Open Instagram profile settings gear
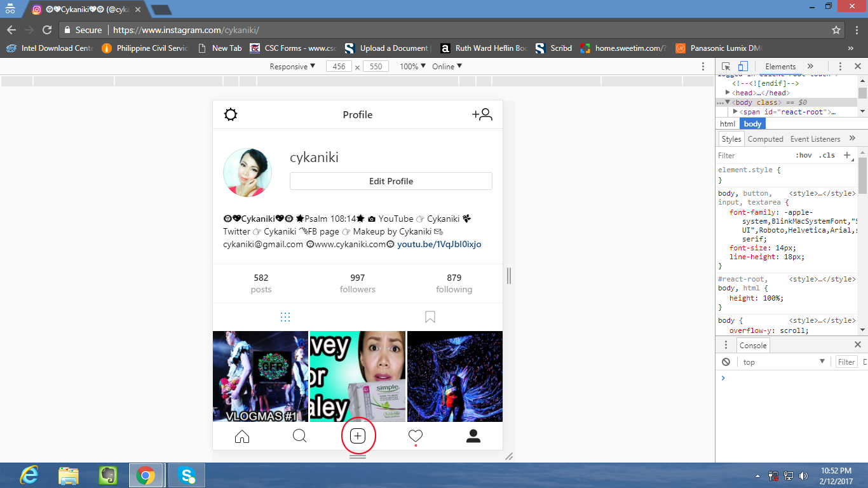Screen dimensions: 868x488 pyautogui.click(x=230, y=114)
